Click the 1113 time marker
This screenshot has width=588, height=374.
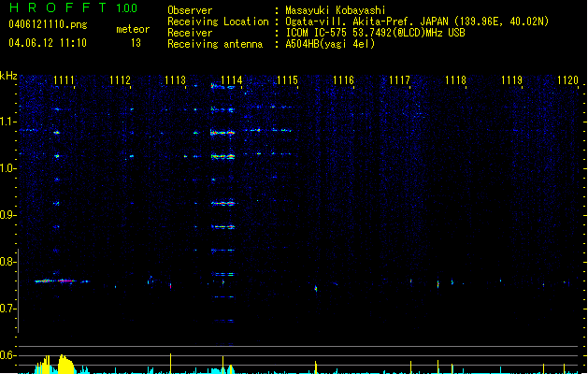(175, 80)
